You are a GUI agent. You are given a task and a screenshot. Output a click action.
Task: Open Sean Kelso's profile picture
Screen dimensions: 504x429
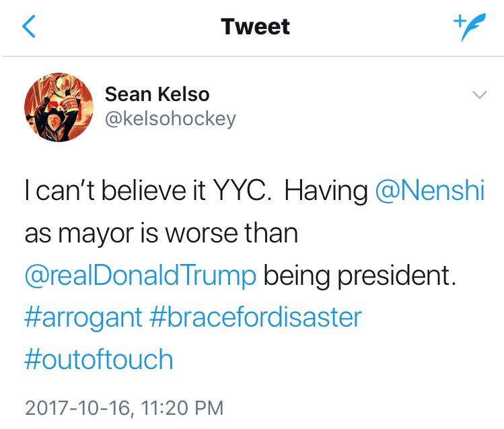click(x=58, y=108)
